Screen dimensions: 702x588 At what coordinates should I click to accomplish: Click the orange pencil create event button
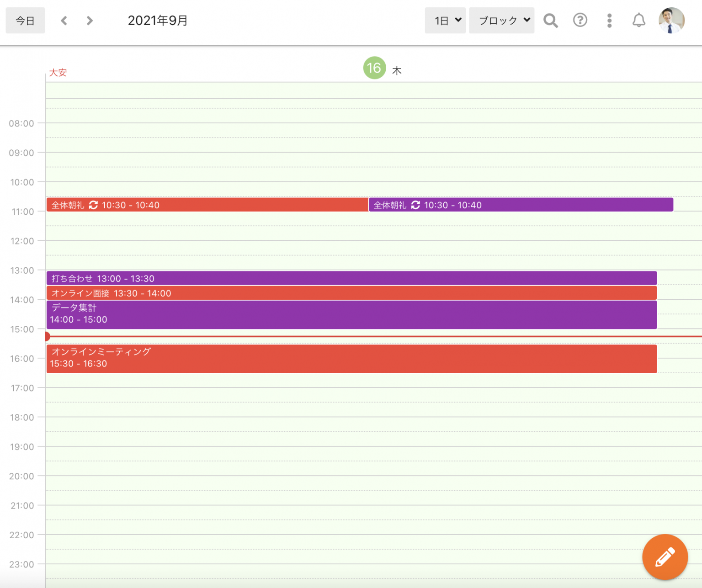click(665, 557)
